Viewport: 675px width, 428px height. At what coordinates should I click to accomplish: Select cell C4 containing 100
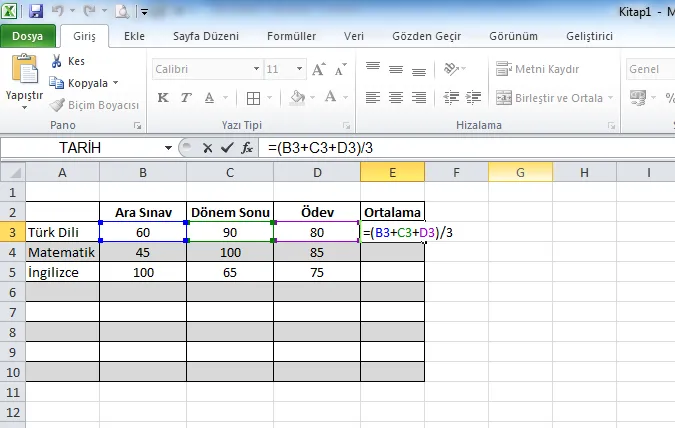pos(230,252)
